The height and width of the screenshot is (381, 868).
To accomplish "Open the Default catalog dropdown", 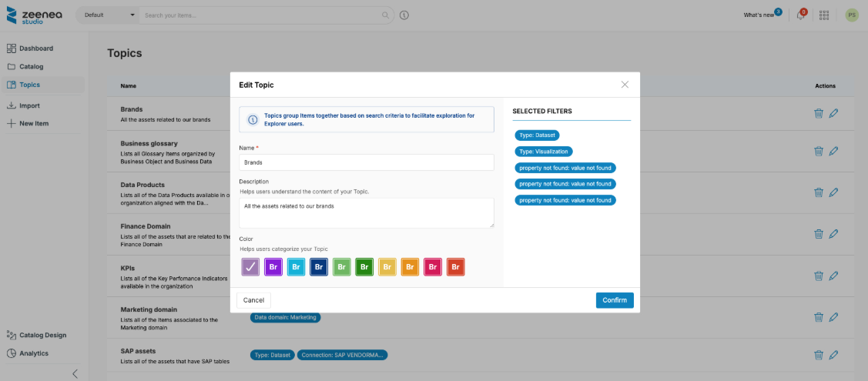I will click(x=108, y=15).
